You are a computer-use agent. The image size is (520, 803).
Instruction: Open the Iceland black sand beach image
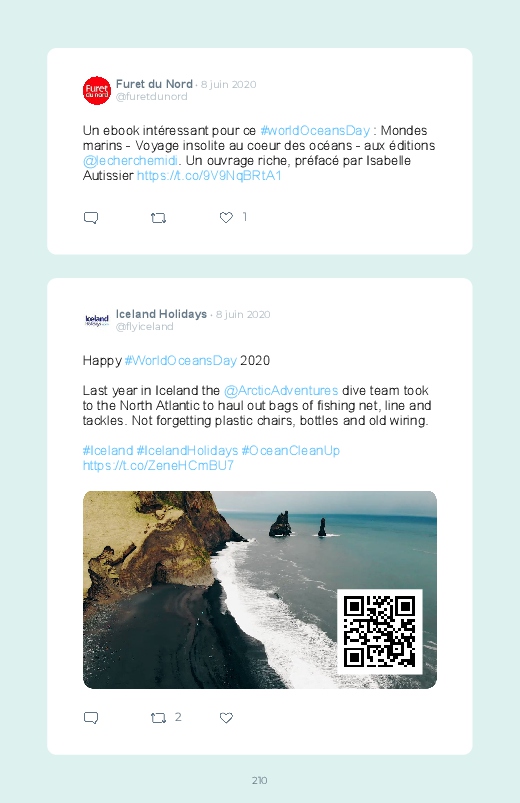(260, 589)
